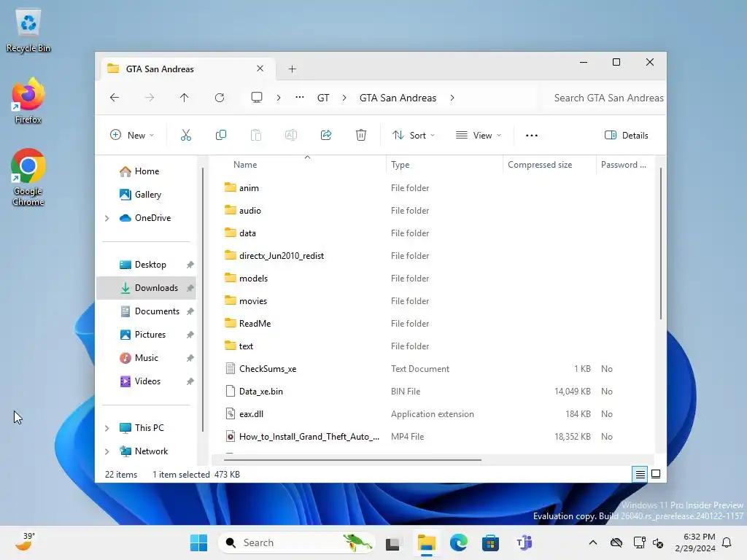Switch to large thumbnails view in status bar
This screenshot has width=747, height=560.
point(656,474)
